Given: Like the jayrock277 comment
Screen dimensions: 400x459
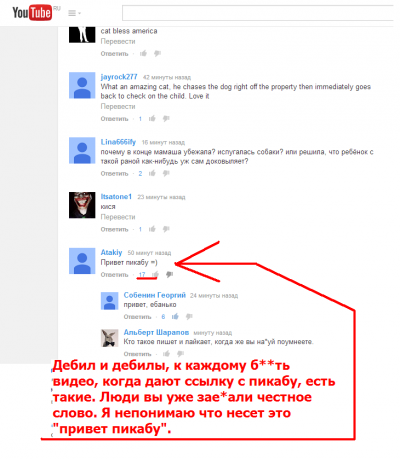Looking at the screenshot, I should pyautogui.click(x=152, y=118).
